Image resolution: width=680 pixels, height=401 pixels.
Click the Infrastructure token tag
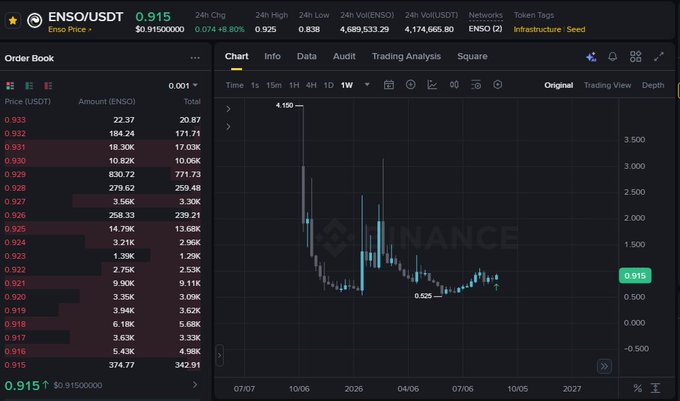point(537,29)
